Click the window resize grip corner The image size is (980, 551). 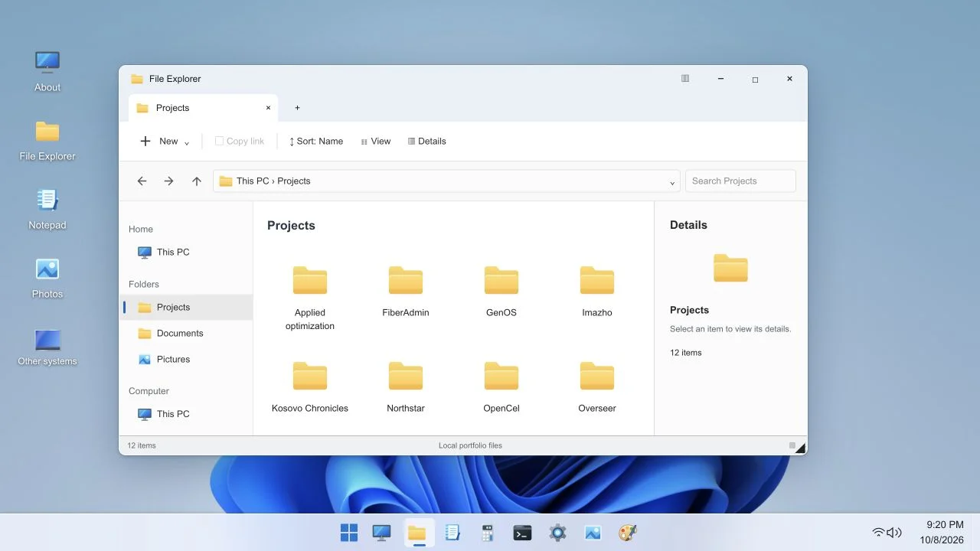[801, 448]
